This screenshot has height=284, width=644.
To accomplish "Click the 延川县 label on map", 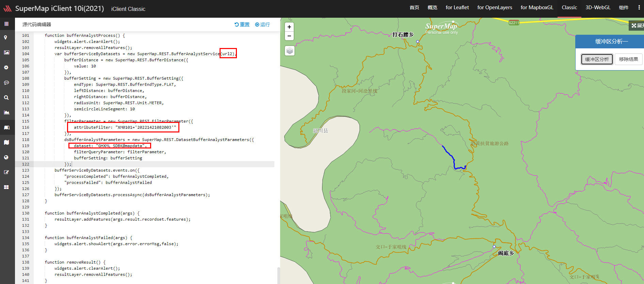I will [x=321, y=130].
